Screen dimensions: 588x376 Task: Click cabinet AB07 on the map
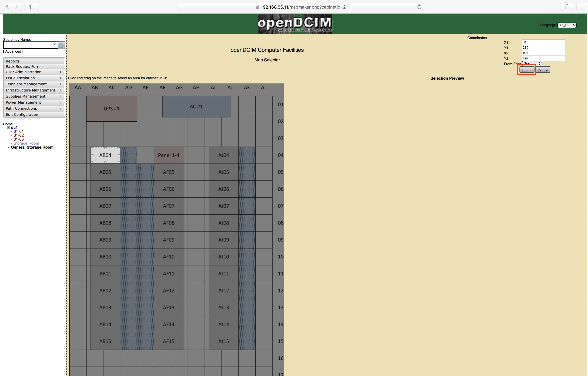tap(105, 206)
